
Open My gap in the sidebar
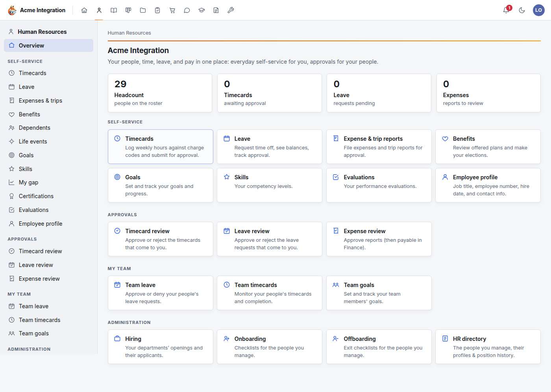point(48,182)
